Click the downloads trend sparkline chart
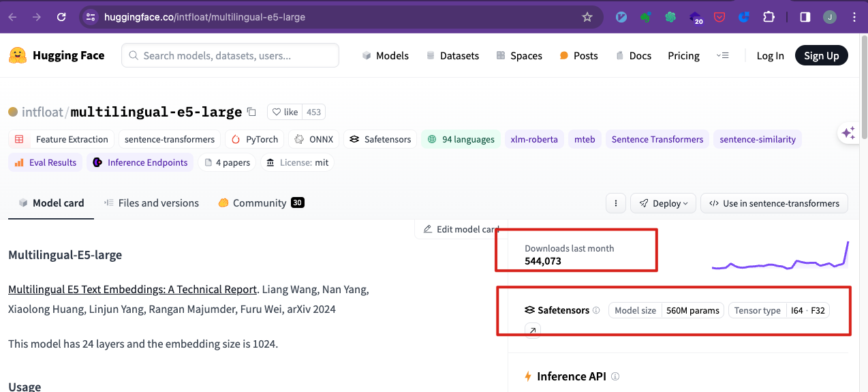 click(x=781, y=256)
